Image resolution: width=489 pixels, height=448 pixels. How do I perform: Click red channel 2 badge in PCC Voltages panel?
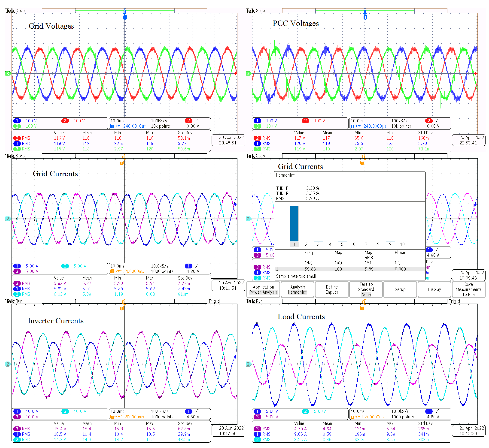point(305,121)
